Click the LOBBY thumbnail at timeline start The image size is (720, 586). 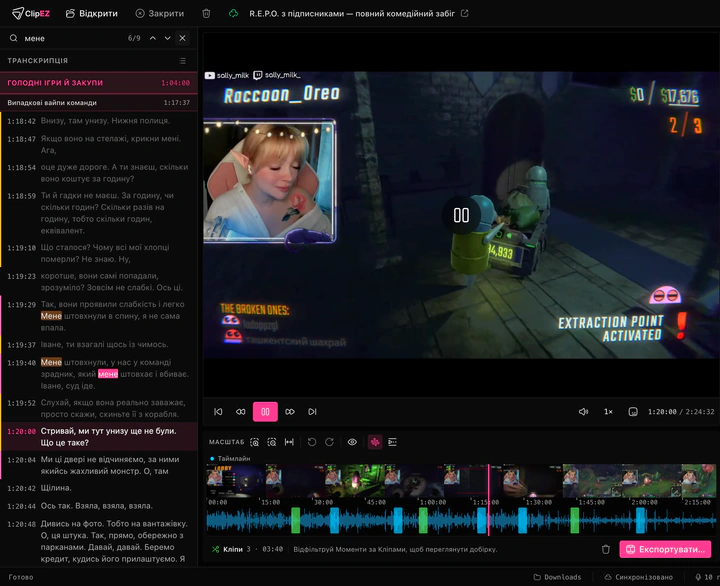(x=236, y=481)
